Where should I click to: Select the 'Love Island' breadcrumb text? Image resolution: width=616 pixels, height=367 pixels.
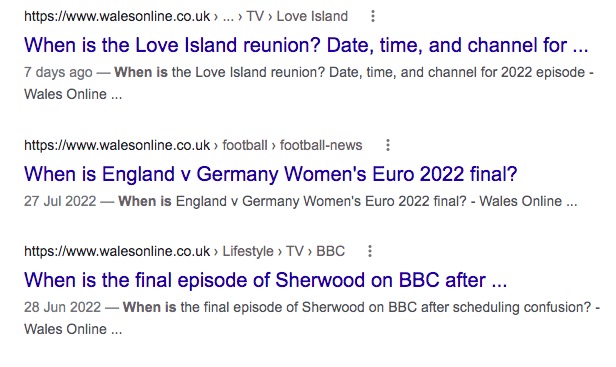(312, 16)
